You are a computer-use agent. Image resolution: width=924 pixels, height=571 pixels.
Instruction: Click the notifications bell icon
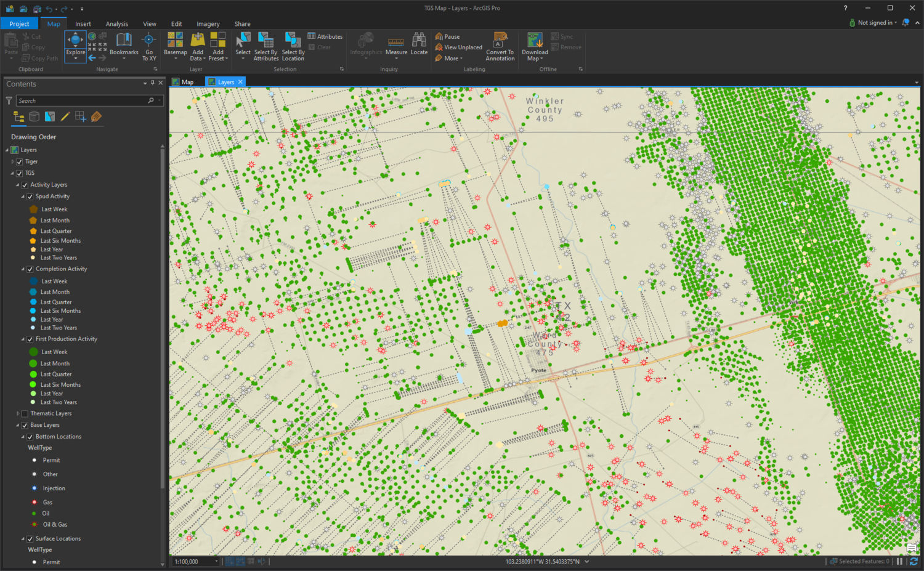pos(906,23)
